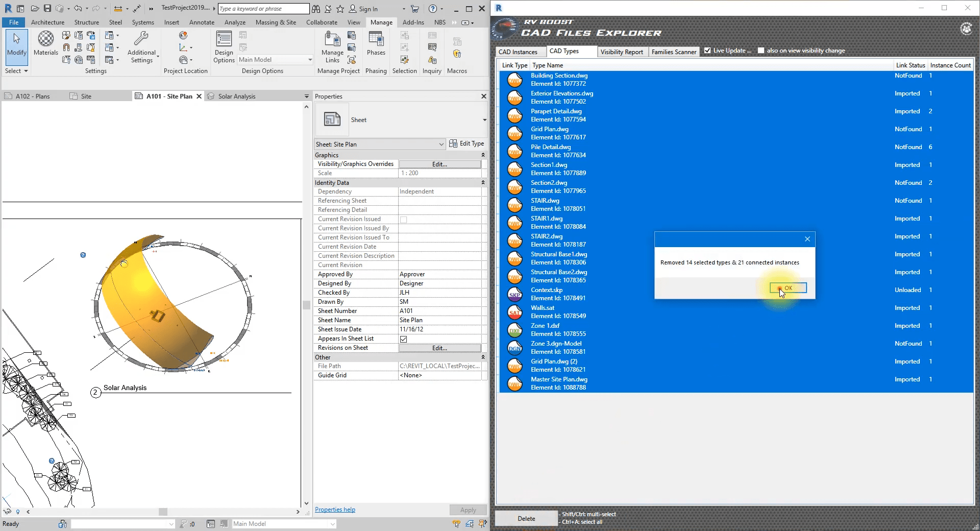This screenshot has width=980, height=531.
Task: Toggle Current Revision Issued checkbox
Action: click(403, 220)
